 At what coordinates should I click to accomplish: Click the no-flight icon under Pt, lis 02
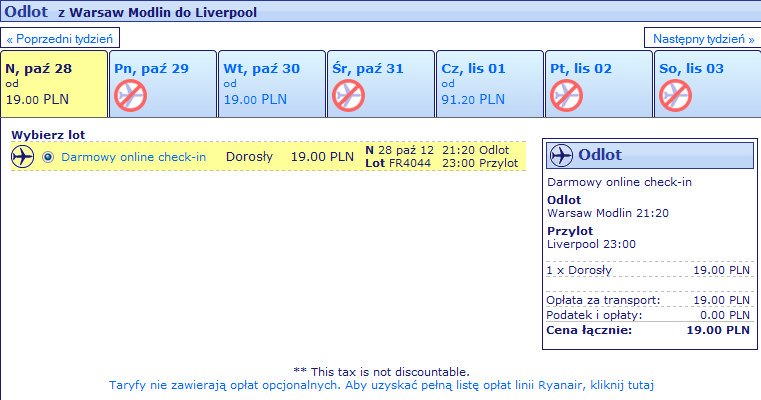(x=566, y=96)
